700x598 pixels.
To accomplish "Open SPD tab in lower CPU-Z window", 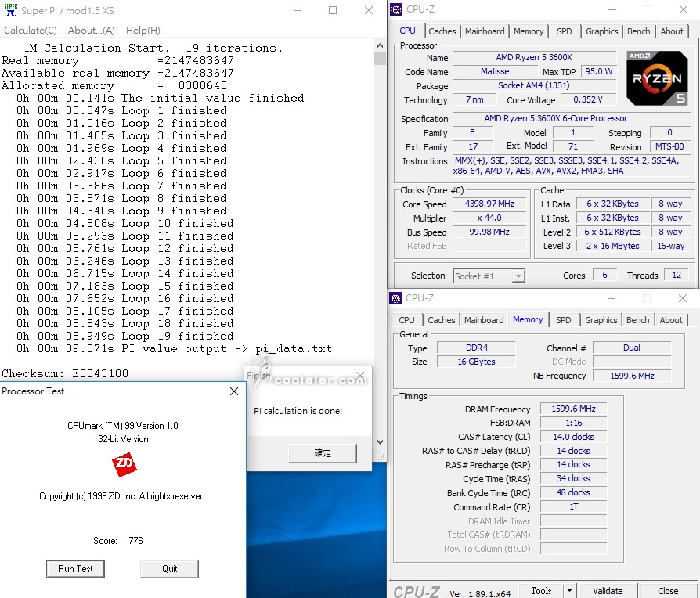I will (564, 320).
